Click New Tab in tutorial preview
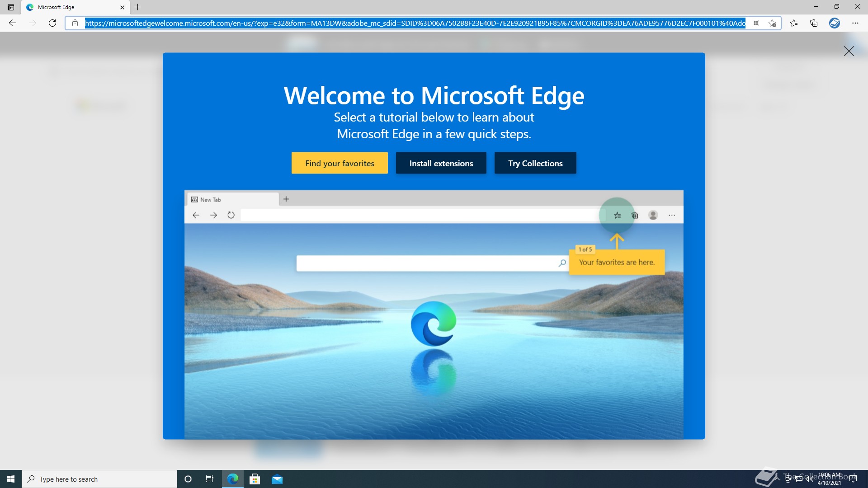This screenshot has height=488, width=868. click(x=232, y=199)
